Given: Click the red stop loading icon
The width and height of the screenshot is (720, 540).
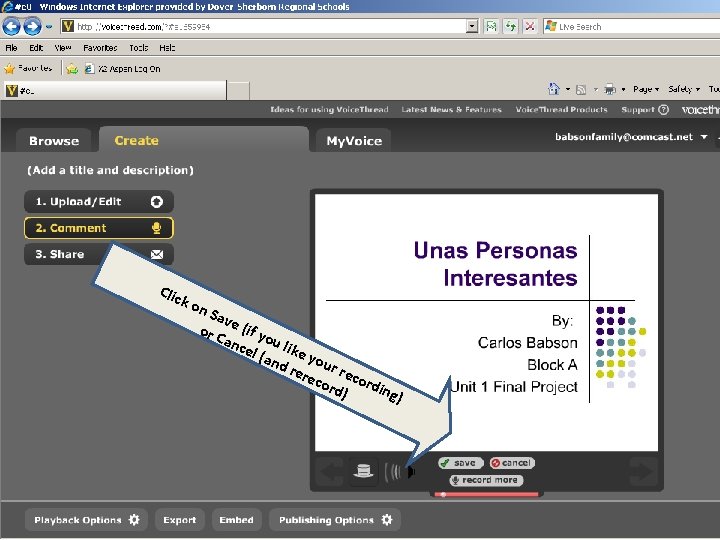Looking at the screenshot, I should [530, 27].
